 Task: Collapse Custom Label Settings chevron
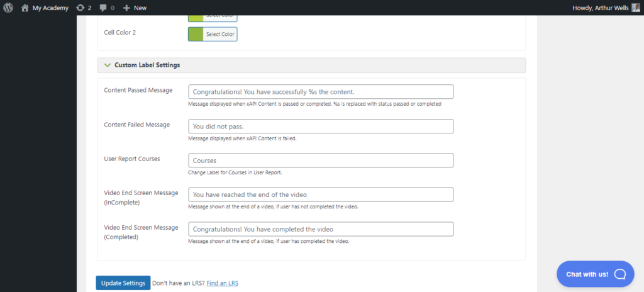tap(108, 65)
